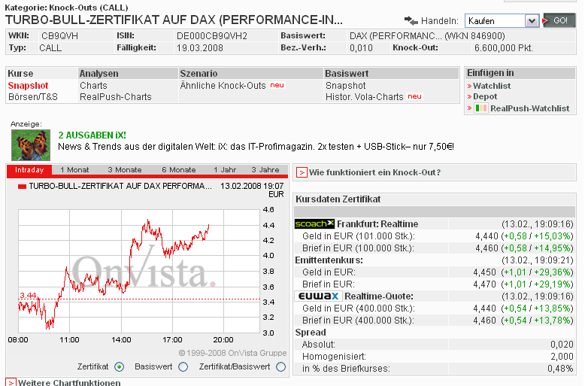Add certificate to Watchlist

pyautogui.click(x=492, y=86)
